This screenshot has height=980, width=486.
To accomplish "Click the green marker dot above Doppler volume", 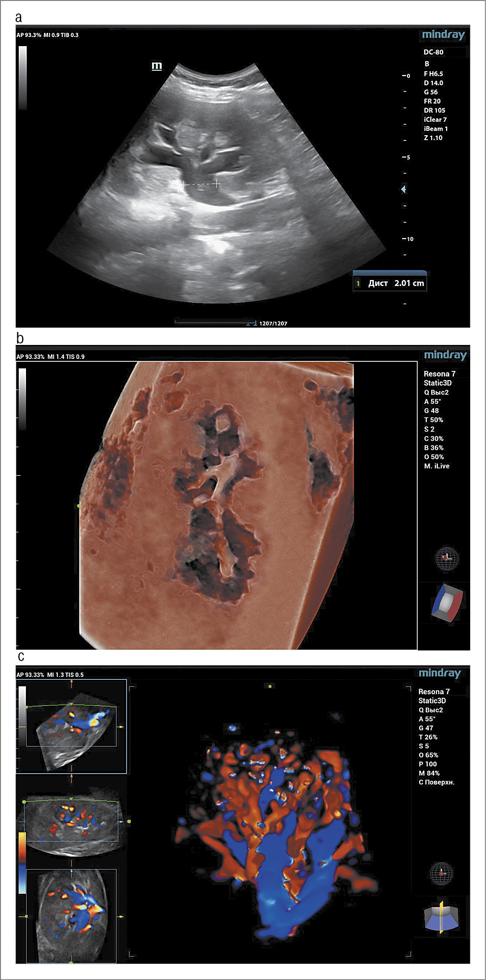I will (x=270, y=686).
